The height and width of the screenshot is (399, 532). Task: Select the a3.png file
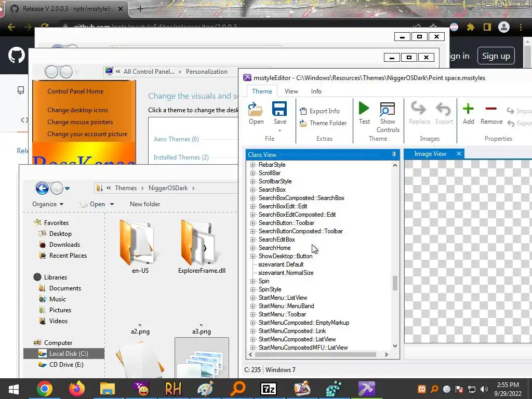(x=202, y=331)
